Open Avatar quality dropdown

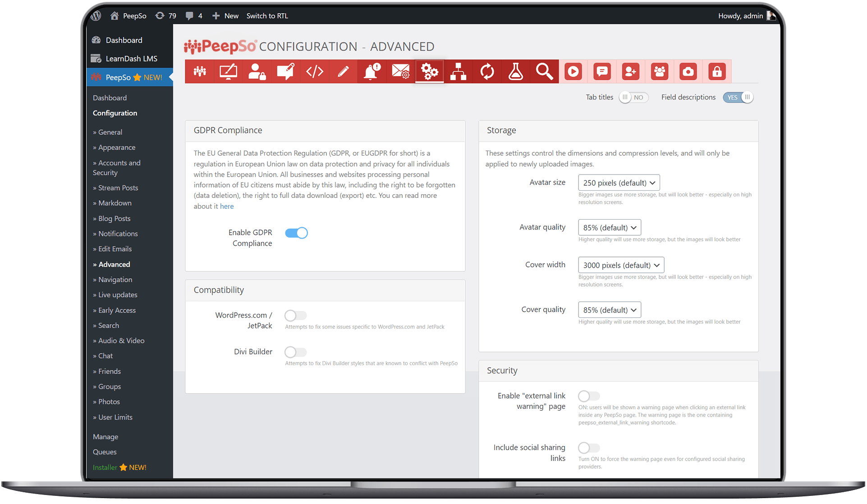610,228
